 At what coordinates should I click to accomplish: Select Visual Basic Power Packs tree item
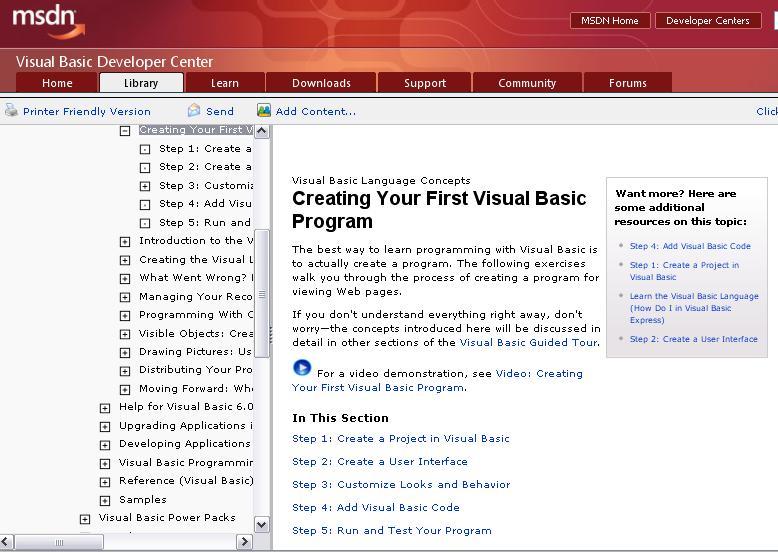point(167,517)
